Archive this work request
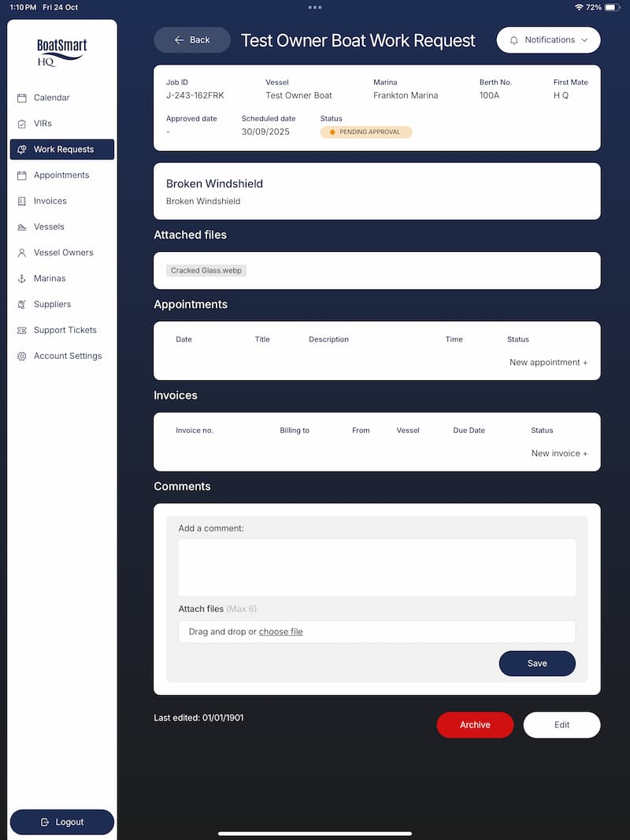The height and width of the screenshot is (840, 630). click(475, 725)
